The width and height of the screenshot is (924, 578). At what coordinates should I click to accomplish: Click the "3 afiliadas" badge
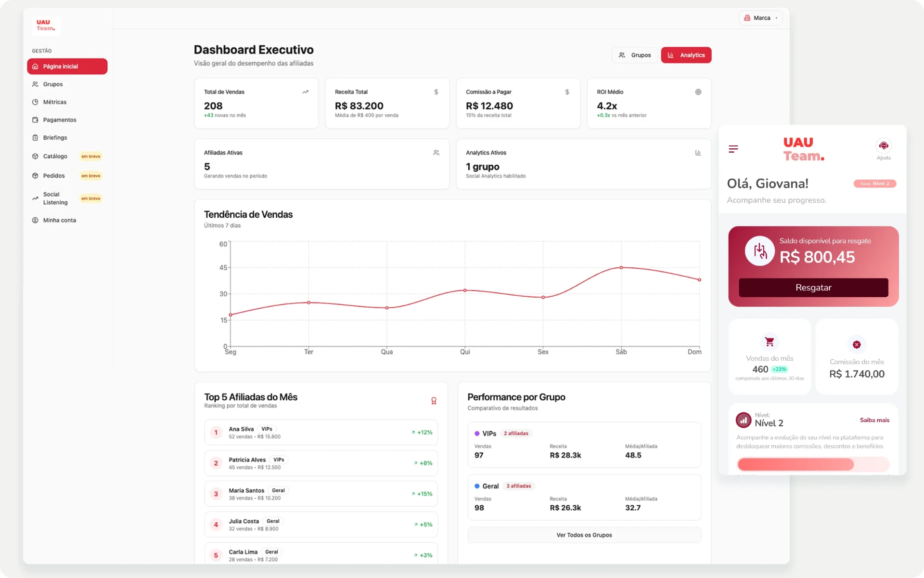point(519,486)
